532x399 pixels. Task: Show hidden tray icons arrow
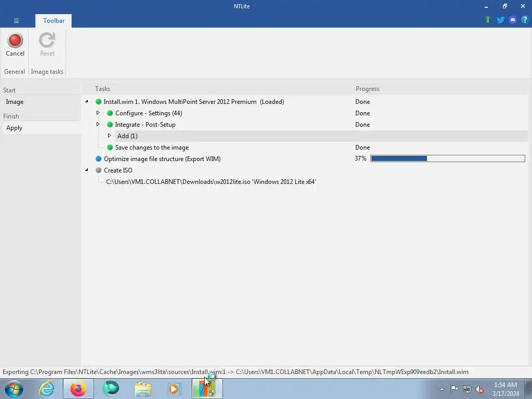pyautogui.click(x=442, y=389)
